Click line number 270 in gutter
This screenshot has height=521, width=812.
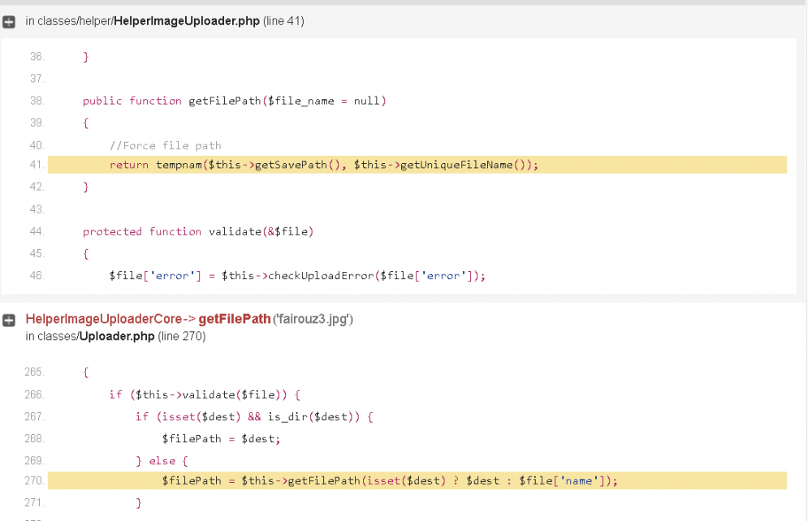(x=34, y=480)
